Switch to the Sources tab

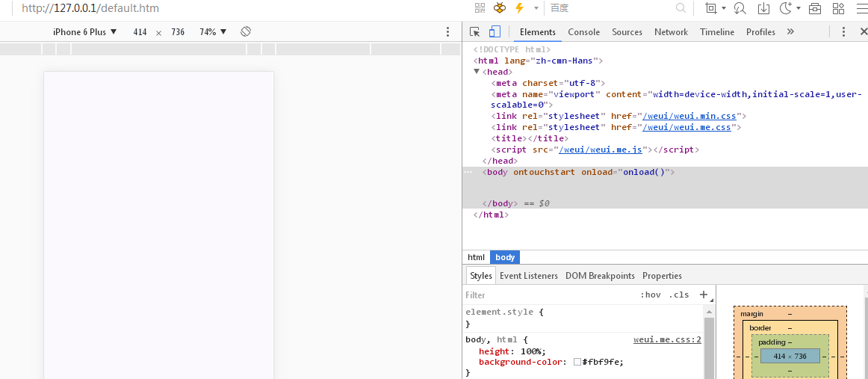[627, 32]
